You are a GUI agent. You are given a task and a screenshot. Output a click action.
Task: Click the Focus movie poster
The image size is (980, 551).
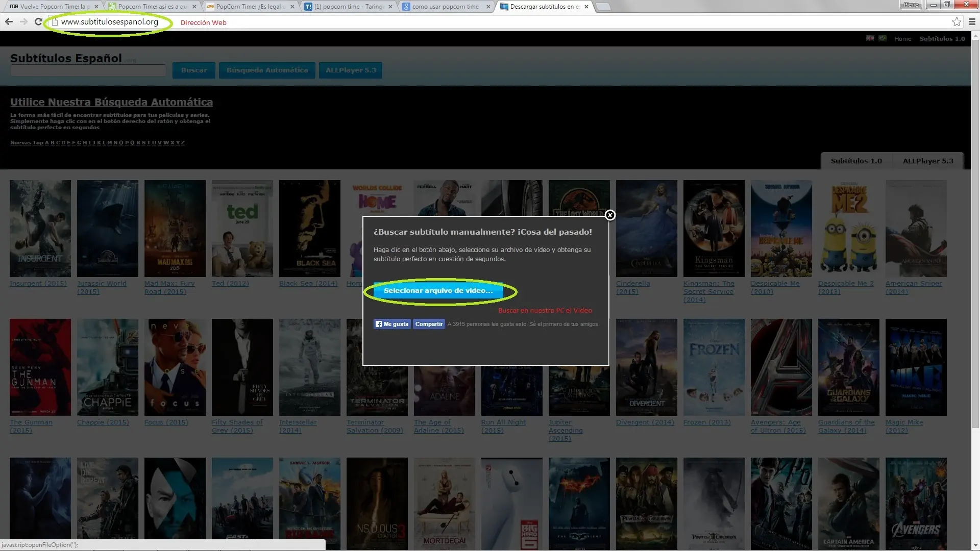[x=175, y=367]
